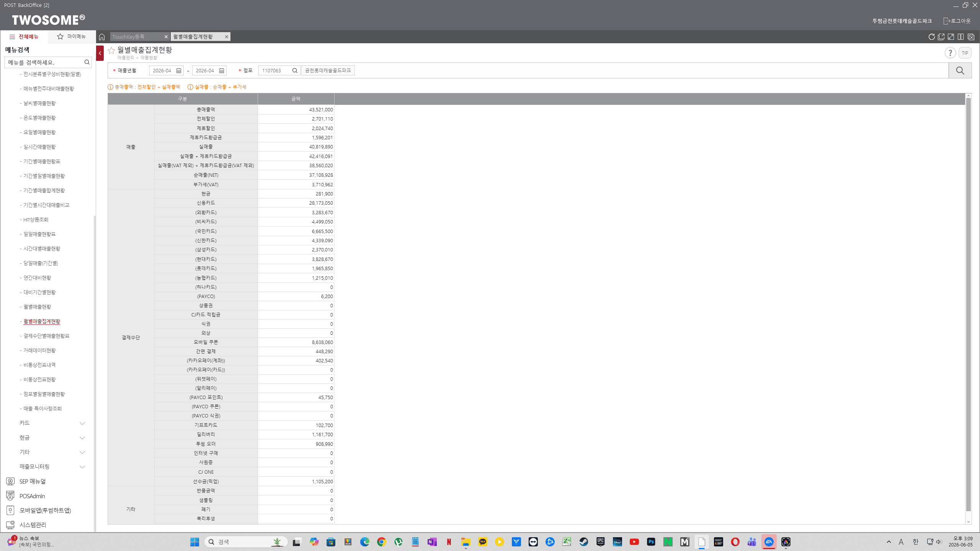Collapse the left menu panel with red arrow

(x=100, y=53)
